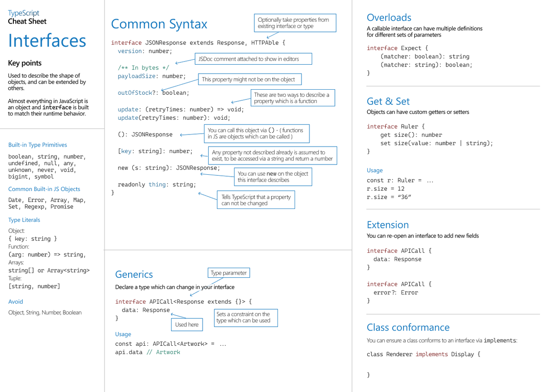Image resolution: width=555 pixels, height=392 pixels.
Task: Click 'get size(): number' code line
Action: click(411, 135)
